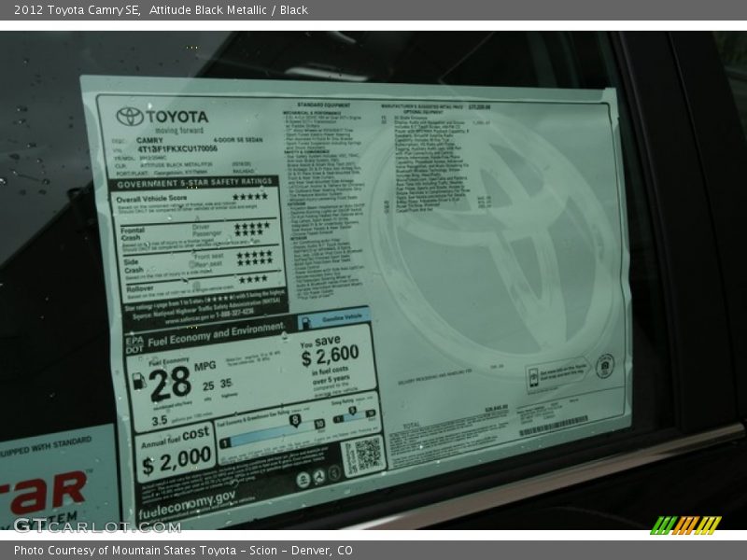The image size is (747, 560).
Task: Click the smartphone icon near the right edge
Action: (x=534, y=376)
